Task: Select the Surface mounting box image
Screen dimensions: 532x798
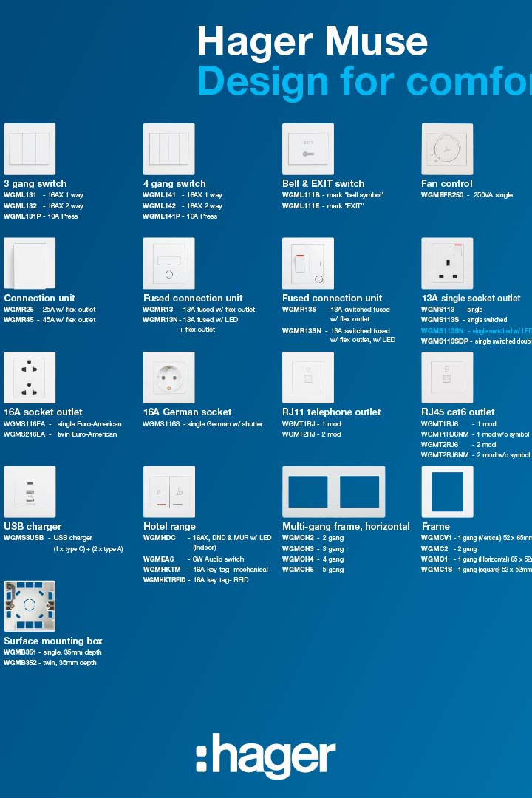Action: click(x=30, y=606)
